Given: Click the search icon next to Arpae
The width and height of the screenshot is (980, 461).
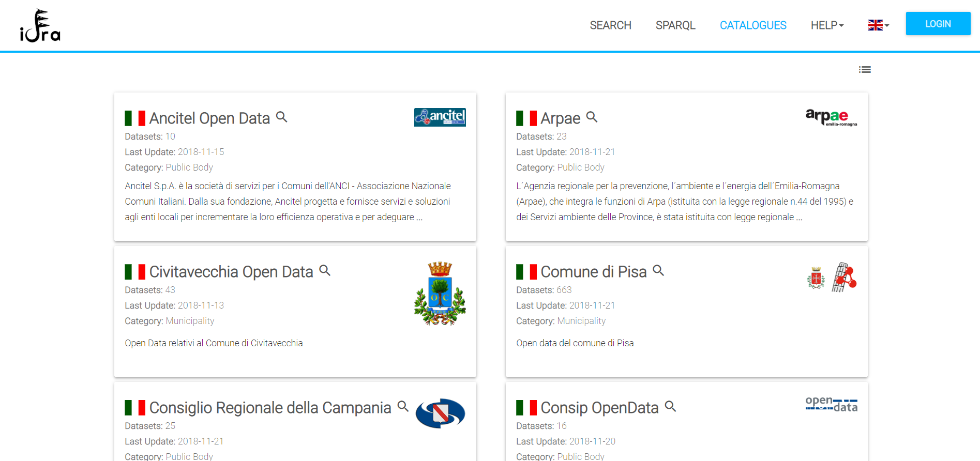Looking at the screenshot, I should 592,117.
